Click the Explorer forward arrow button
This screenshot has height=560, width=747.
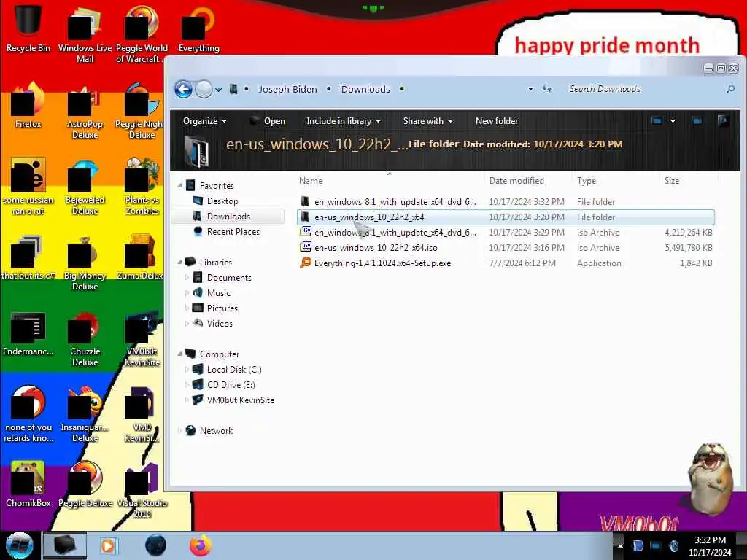204,89
